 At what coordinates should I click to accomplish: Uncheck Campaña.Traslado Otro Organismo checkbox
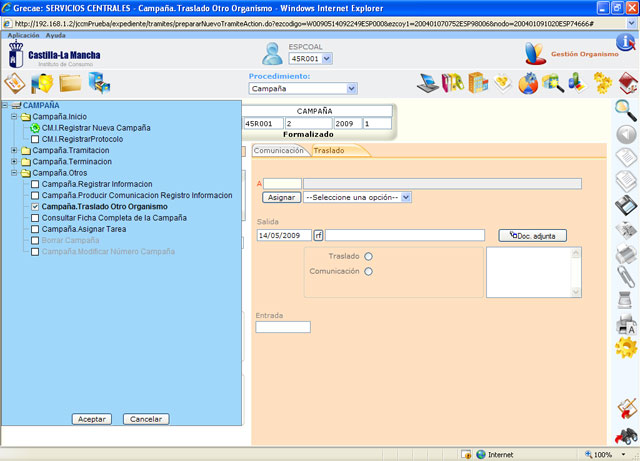[36, 207]
